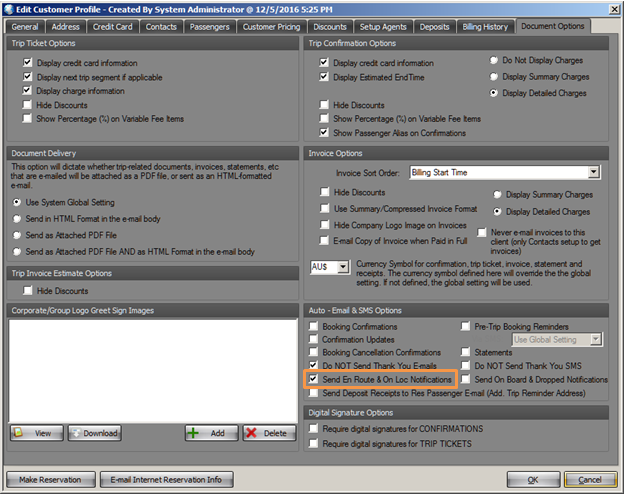Select the Passengers tab
The width and height of the screenshot is (624, 495).
210,27
